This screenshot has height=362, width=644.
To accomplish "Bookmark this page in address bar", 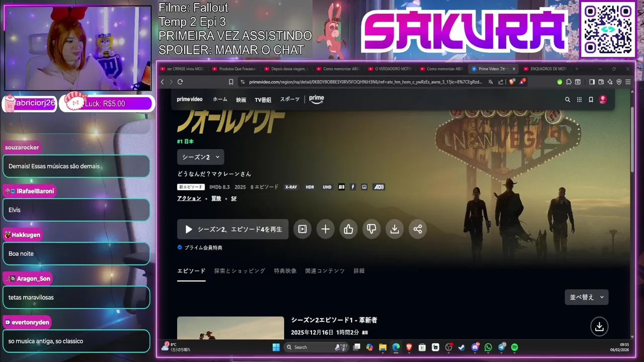I will (231, 82).
